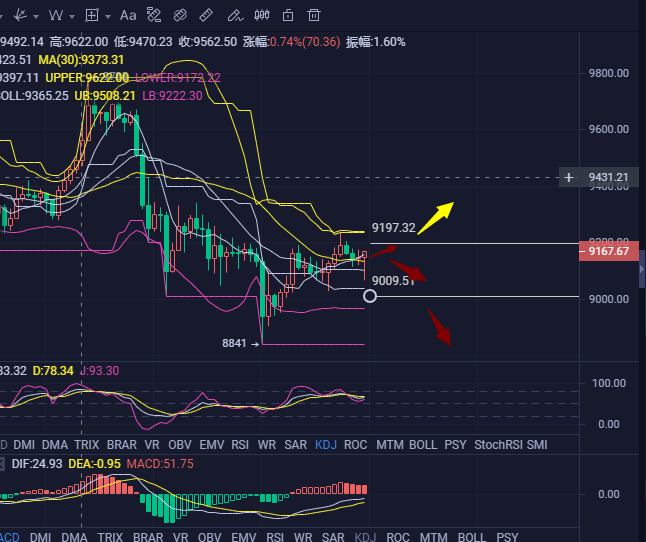The width and height of the screenshot is (646, 542).
Task: Delete drawings with the trash icon
Action: click(313, 15)
